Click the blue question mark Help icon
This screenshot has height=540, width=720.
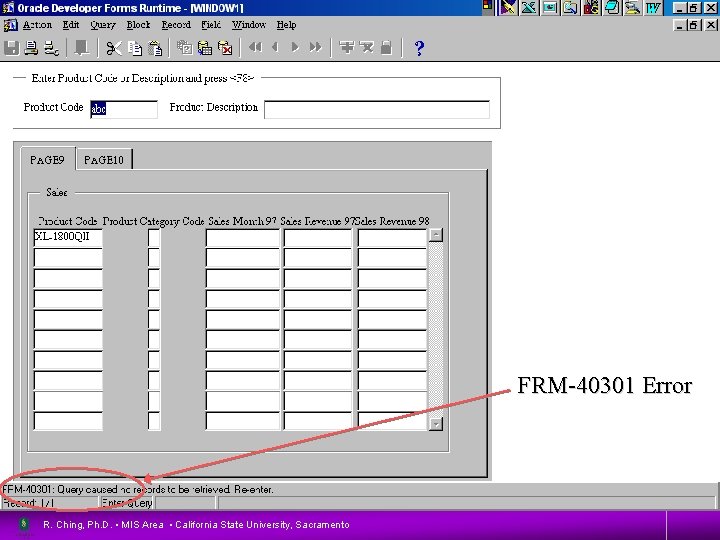[419, 48]
